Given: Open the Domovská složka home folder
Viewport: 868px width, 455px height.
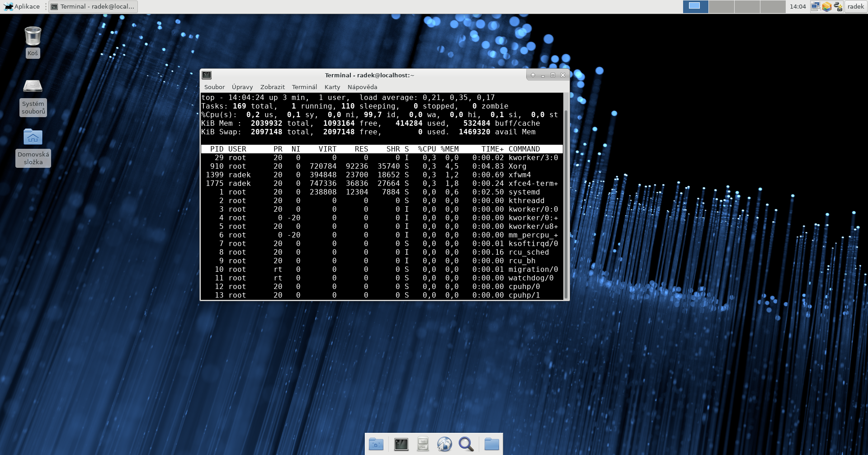Looking at the screenshot, I should click(33, 137).
